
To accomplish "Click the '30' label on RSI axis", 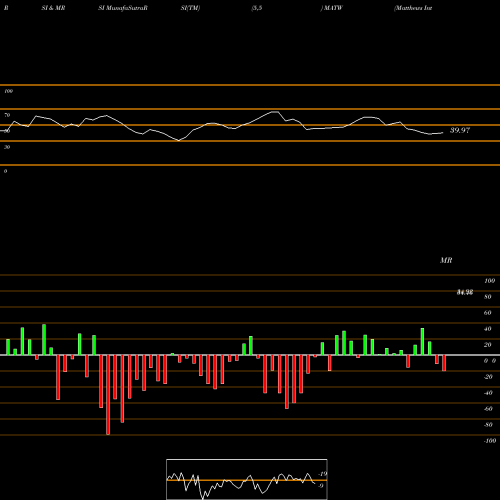I will click(7, 147).
